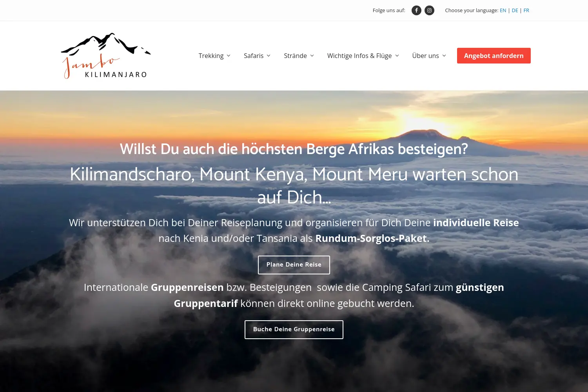
Task: Open the Über uns menu item
Action: coord(425,56)
